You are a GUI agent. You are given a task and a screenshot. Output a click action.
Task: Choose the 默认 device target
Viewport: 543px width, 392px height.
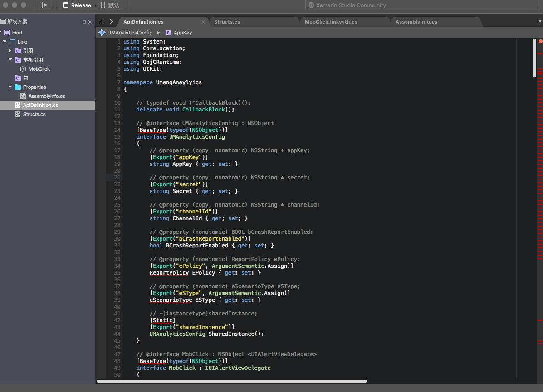click(x=110, y=5)
